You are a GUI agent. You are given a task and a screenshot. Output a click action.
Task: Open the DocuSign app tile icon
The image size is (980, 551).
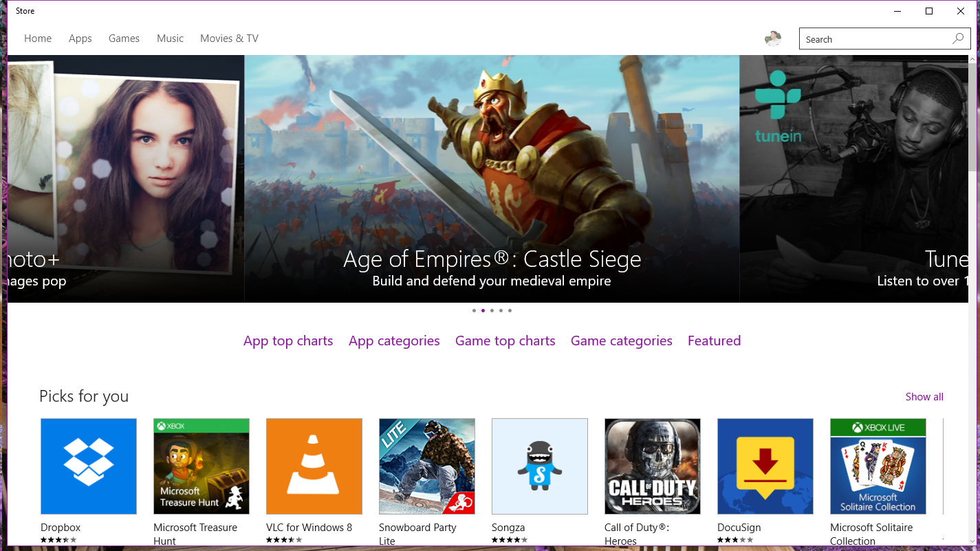point(765,466)
